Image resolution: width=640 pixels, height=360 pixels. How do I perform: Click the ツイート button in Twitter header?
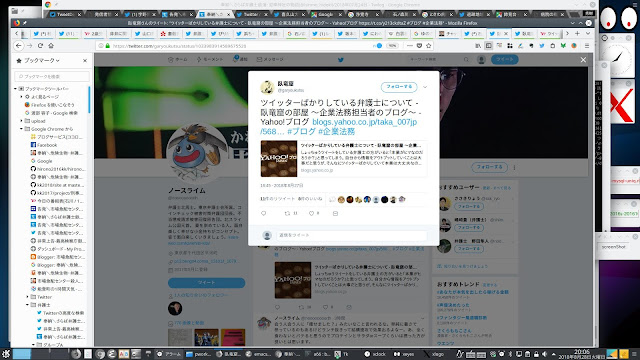point(505,60)
